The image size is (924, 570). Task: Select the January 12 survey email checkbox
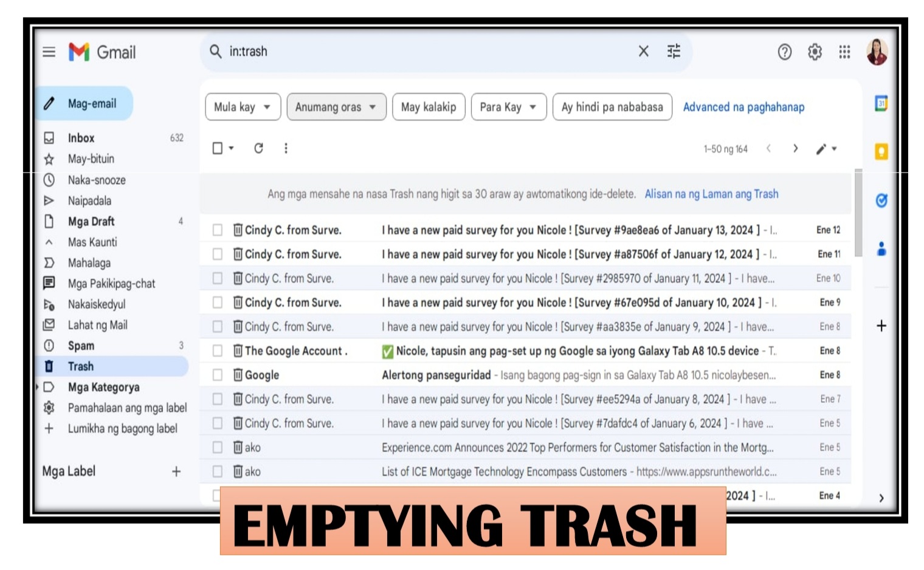[x=217, y=254]
